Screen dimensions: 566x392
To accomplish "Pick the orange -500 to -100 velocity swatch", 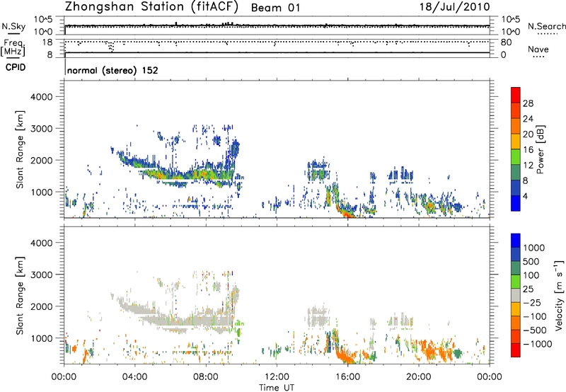I will tap(516, 323).
